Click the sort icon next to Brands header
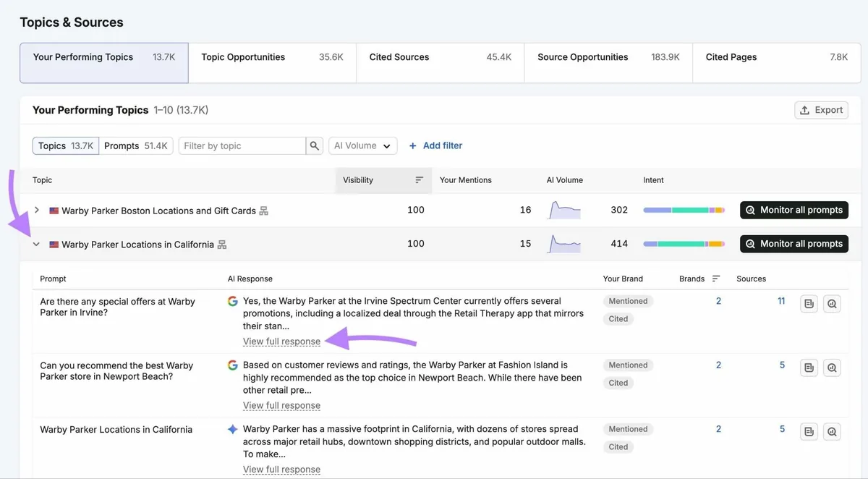 (x=716, y=279)
